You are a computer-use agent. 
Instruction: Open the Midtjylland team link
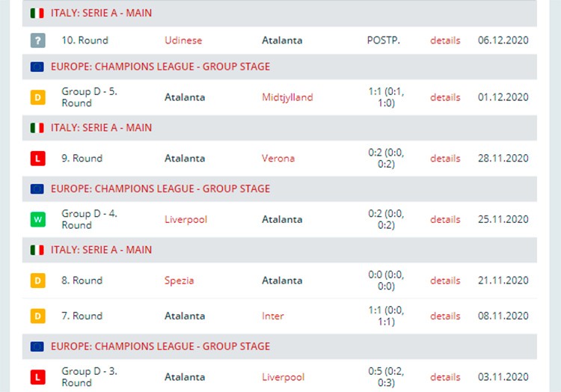[287, 97]
